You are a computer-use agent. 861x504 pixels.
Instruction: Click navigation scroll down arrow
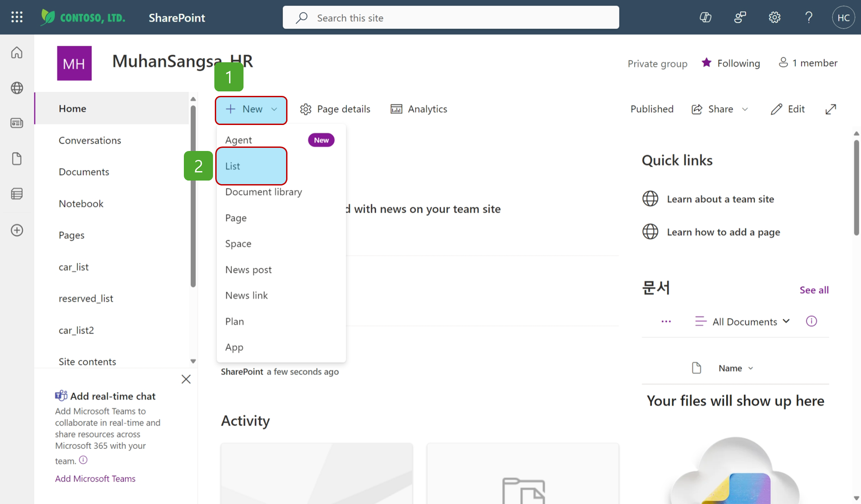pyautogui.click(x=193, y=361)
